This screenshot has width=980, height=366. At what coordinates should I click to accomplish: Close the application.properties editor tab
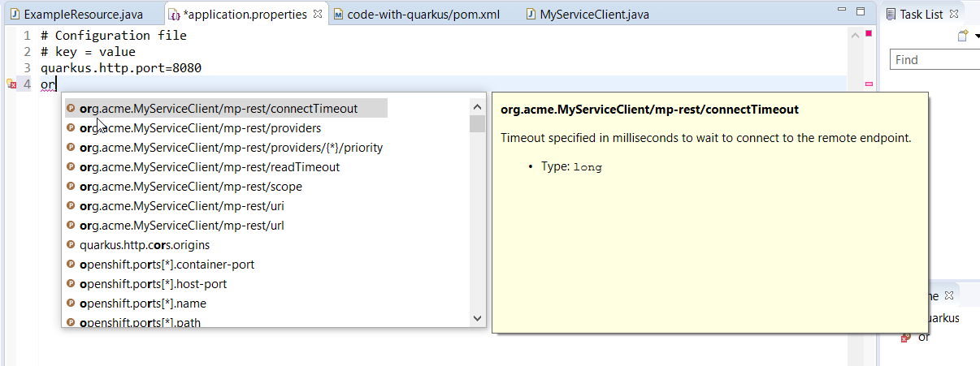[x=318, y=15]
